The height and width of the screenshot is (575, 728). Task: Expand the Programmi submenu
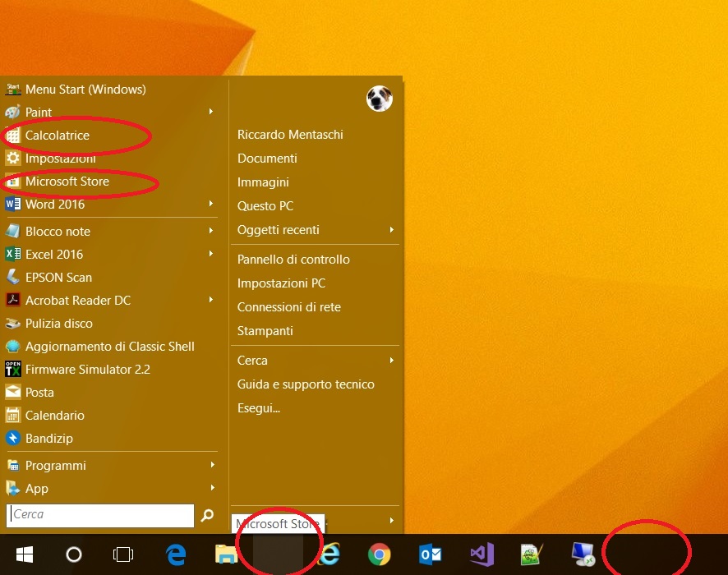point(211,465)
